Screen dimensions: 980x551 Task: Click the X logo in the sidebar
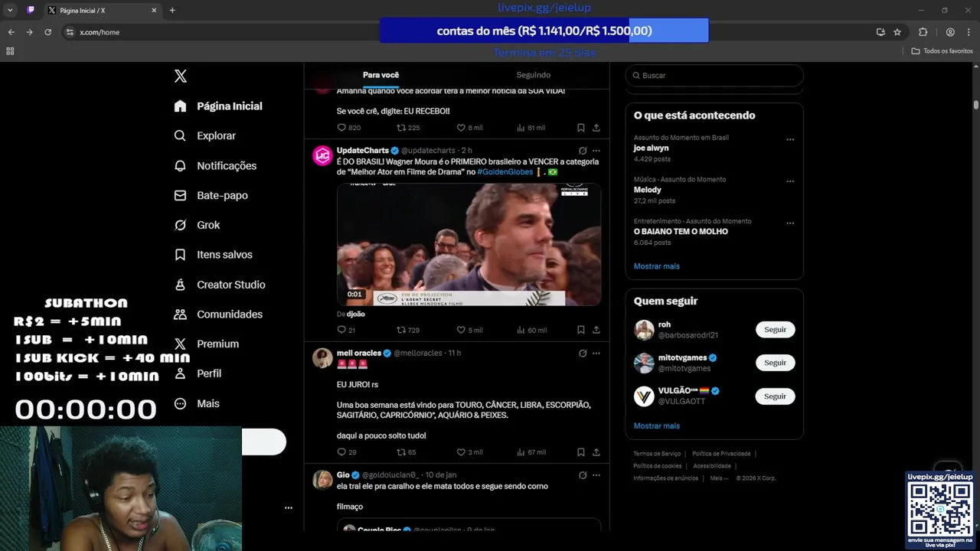click(x=181, y=76)
